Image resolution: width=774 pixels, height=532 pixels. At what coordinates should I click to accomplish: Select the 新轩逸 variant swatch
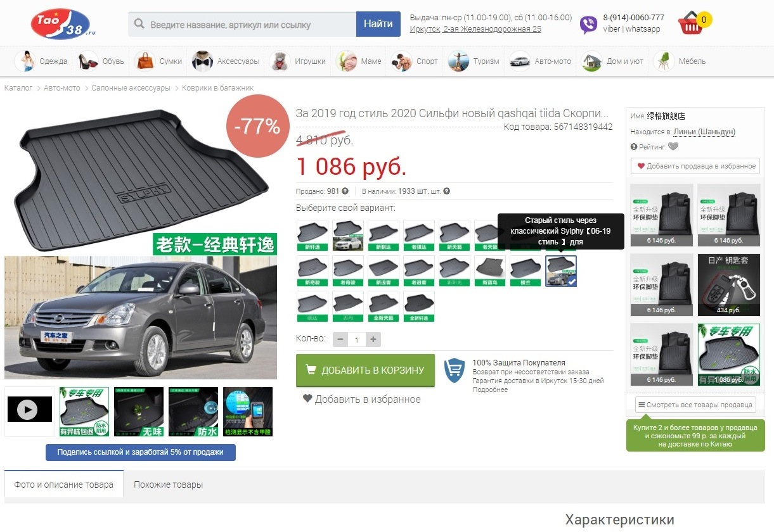pos(313,236)
